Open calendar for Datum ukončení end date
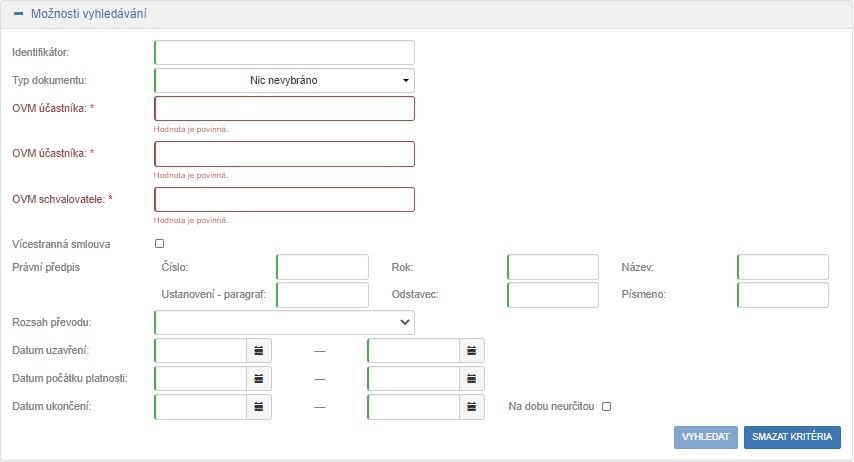The image size is (854, 462). click(472, 406)
